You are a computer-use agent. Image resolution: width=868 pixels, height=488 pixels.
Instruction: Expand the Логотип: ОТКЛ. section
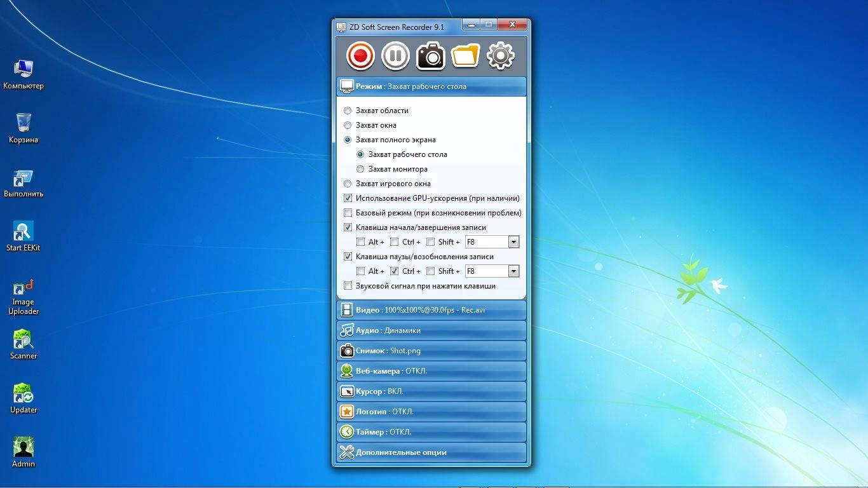tap(431, 412)
